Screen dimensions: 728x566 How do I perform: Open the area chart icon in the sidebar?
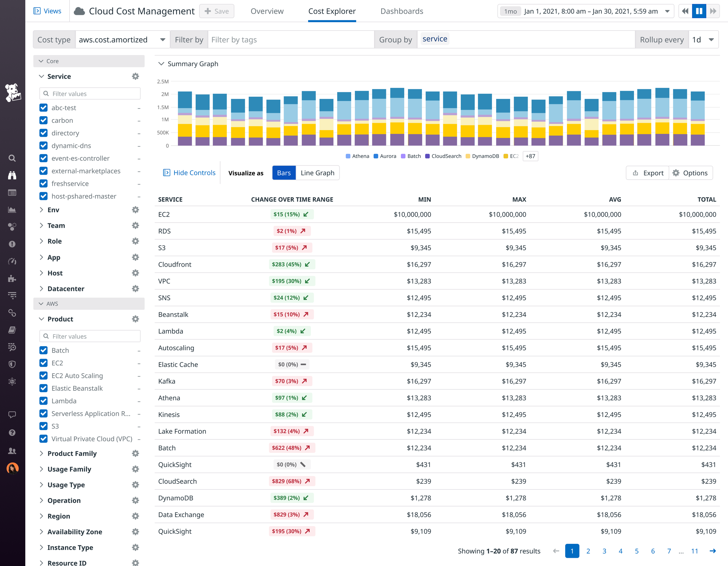[x=12, y=210]
